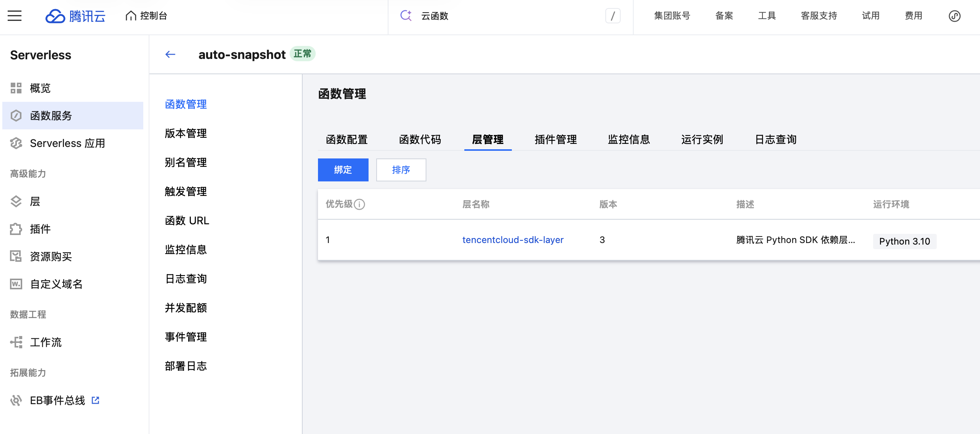Click the 排序 button
Viewport: 980px width, 434px height.
pyautogui.click(x=401, y=170)
